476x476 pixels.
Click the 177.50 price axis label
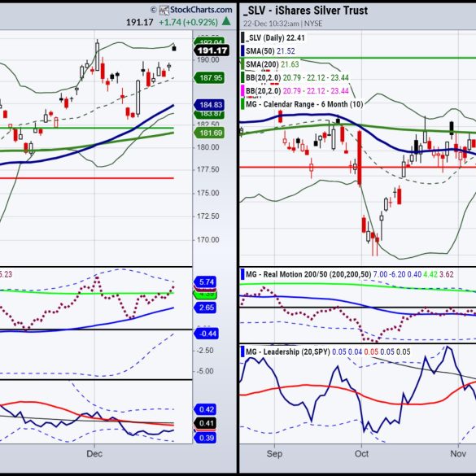pyautogui.click(x=207, y=169)
